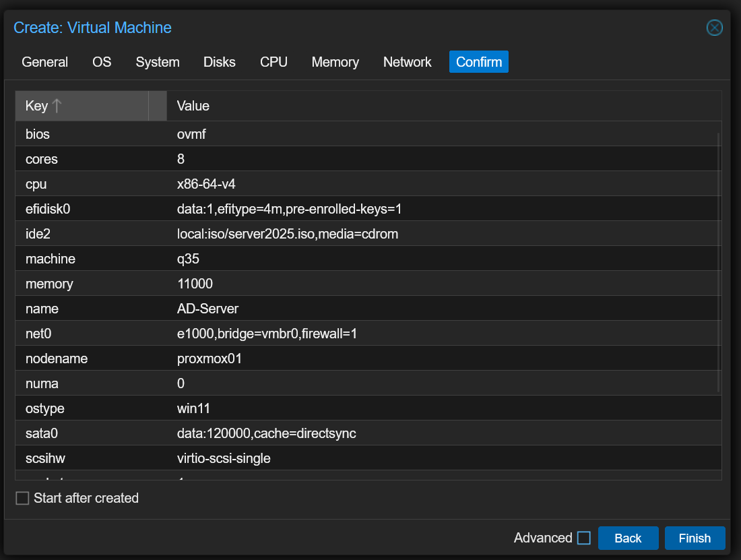This screenshot has height=560, width=741.
Task: Close the Create Virtual Machine dialog
Action: [714, 28]
